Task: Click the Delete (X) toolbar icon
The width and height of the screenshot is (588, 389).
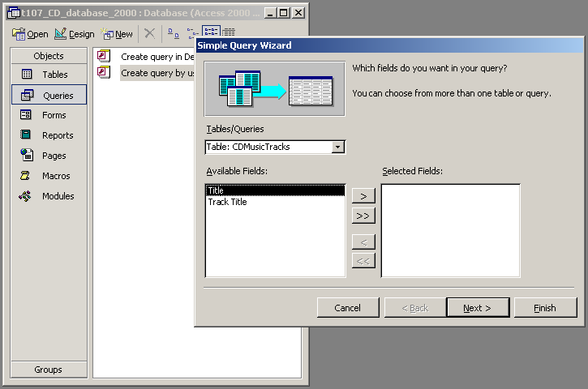Action: point(149,33)
